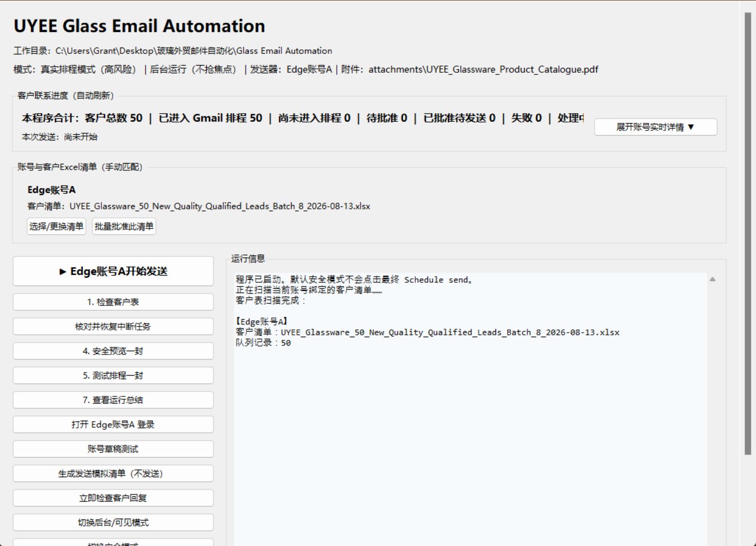Click the text 本次发送：尚未开始
Viewport: 756px width, 546px height.
[59, 137]
